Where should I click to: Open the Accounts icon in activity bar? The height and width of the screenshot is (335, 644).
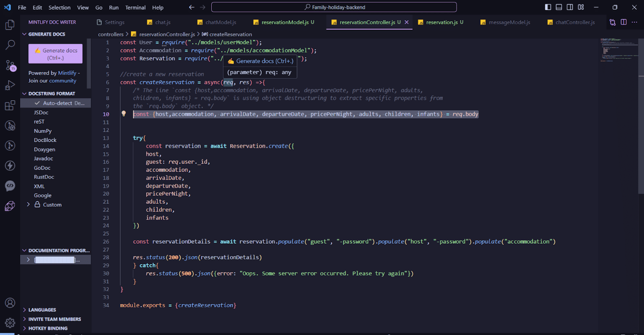click(x=10, y=303)
